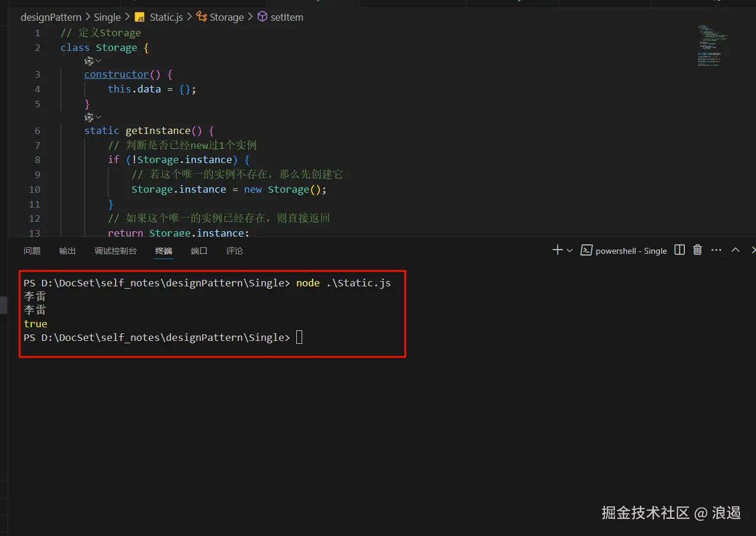Open terminal more actions ellipsis menu
756x536 pixels.
point(716,250)
